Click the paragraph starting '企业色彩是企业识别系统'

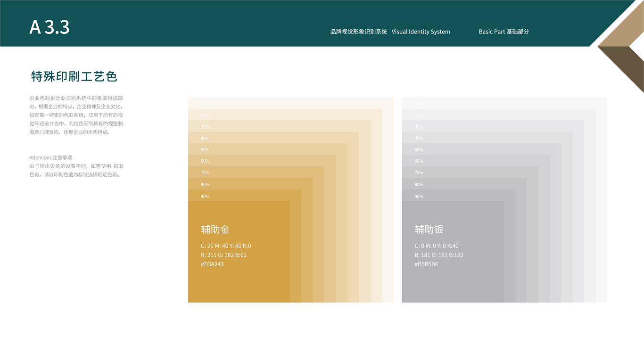[x=76, y=115]
